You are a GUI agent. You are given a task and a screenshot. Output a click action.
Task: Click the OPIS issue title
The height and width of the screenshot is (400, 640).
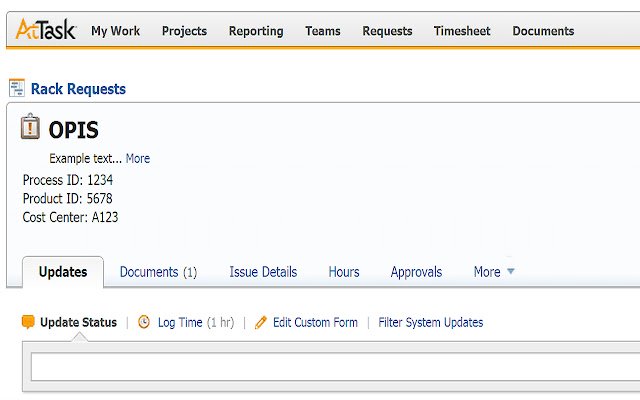pos(73,130)
